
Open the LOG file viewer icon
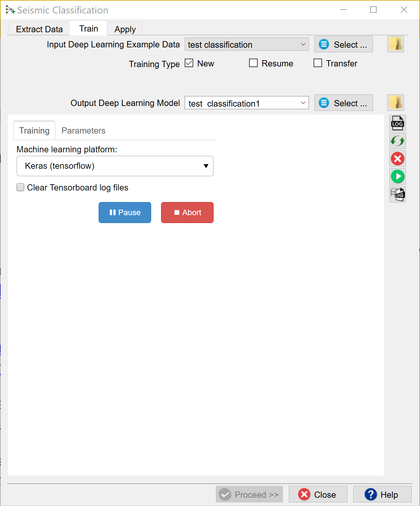[397, 123]
